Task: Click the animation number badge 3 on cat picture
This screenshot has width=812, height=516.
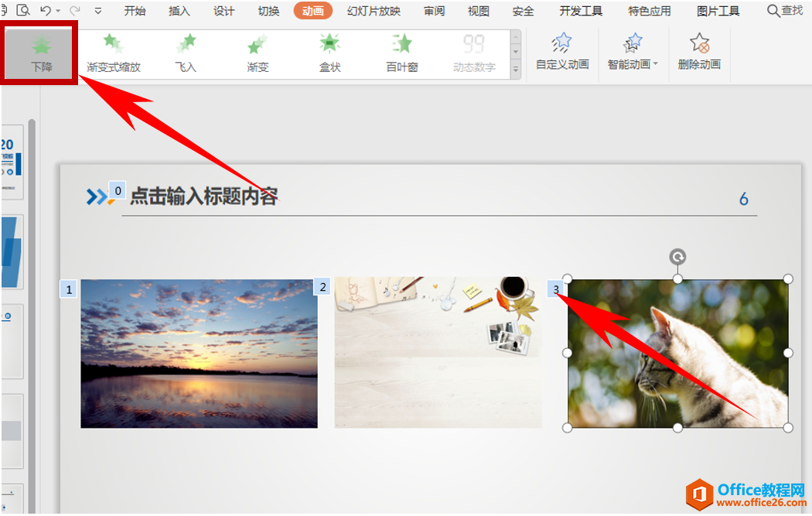Action: click(555, 288)
